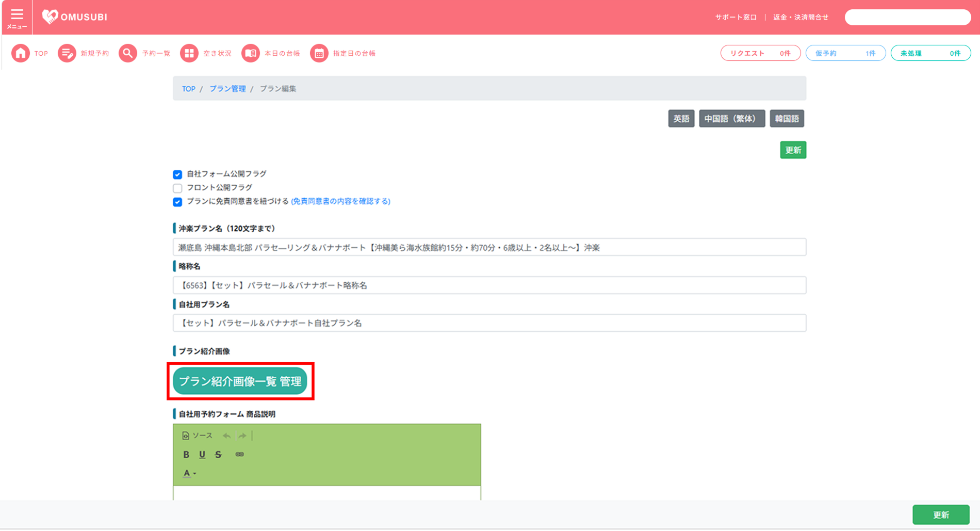Screen dimensions: 980x531
Task: Open リクエスト 0件 badge
Action: [760, 53]
